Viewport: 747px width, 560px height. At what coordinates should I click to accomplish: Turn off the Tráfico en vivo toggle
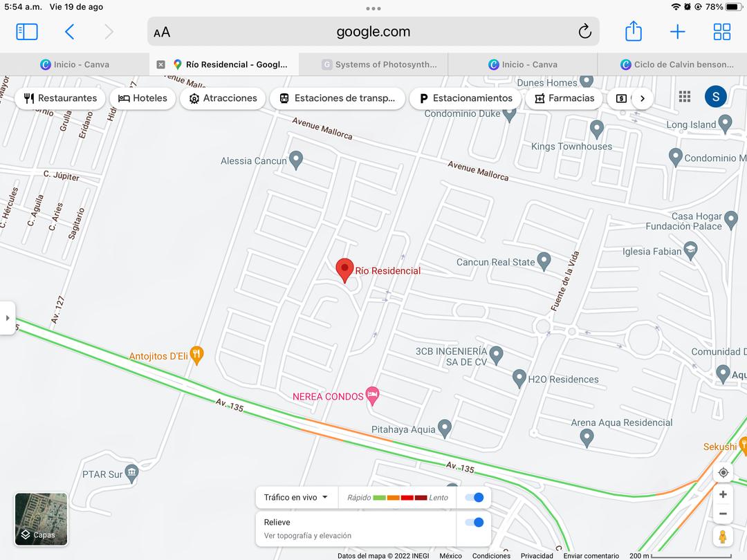[474, 497]
